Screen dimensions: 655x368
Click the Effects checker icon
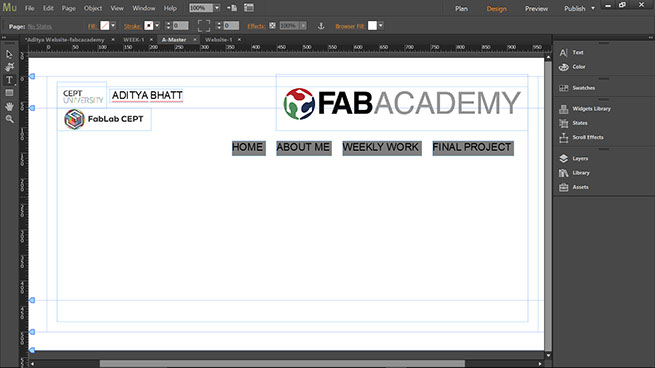(x=272, y=26)
